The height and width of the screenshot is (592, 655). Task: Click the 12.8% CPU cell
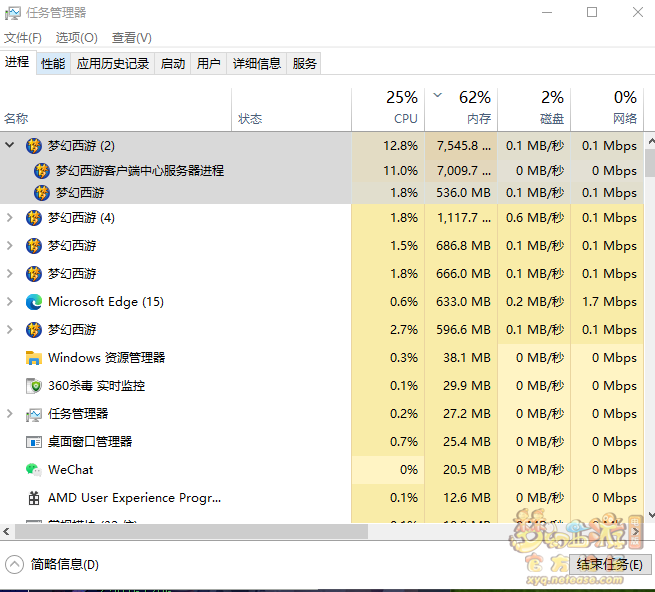point(388,146)
